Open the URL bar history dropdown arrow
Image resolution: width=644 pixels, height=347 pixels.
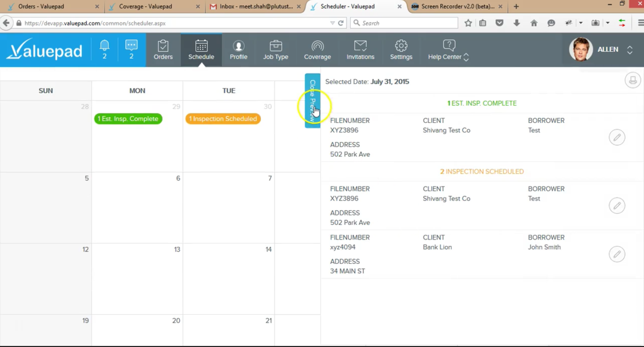click(332, 23)
